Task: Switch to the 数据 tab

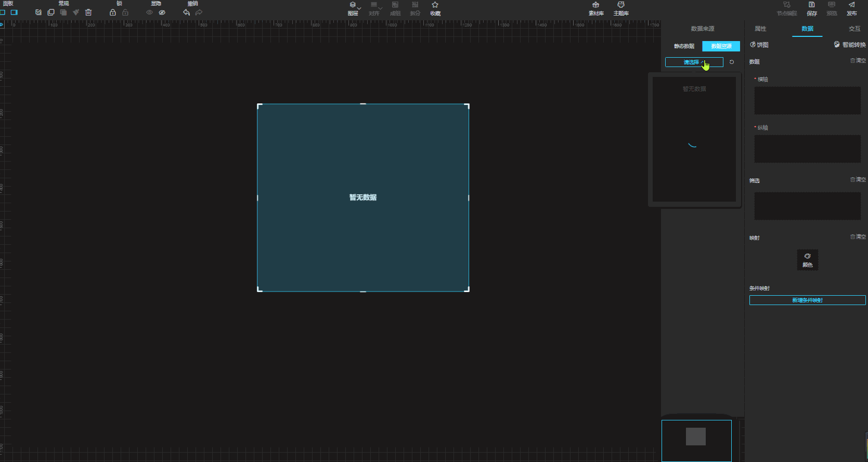Action: pyautogui.click(x=807, y=29)
